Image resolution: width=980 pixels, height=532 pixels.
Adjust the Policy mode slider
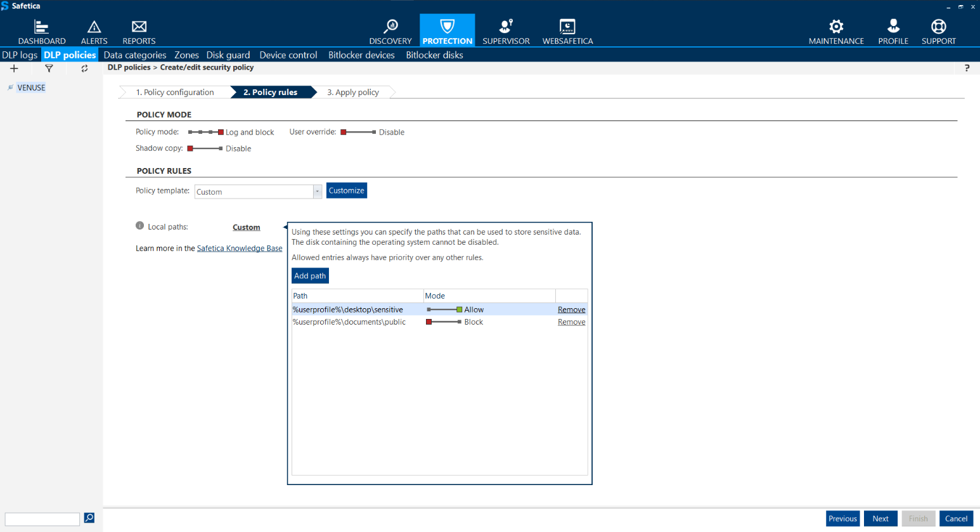[x=206, y=132]
